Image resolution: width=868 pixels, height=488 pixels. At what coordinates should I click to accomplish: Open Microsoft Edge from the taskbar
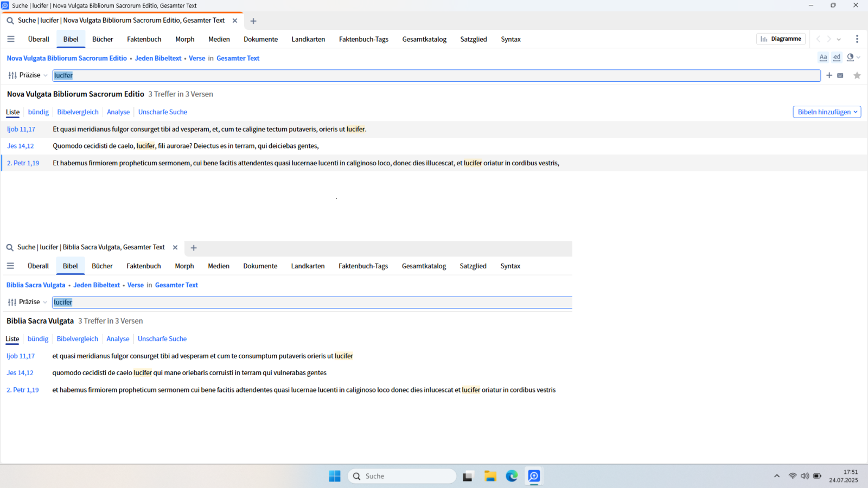click(512, 476)
